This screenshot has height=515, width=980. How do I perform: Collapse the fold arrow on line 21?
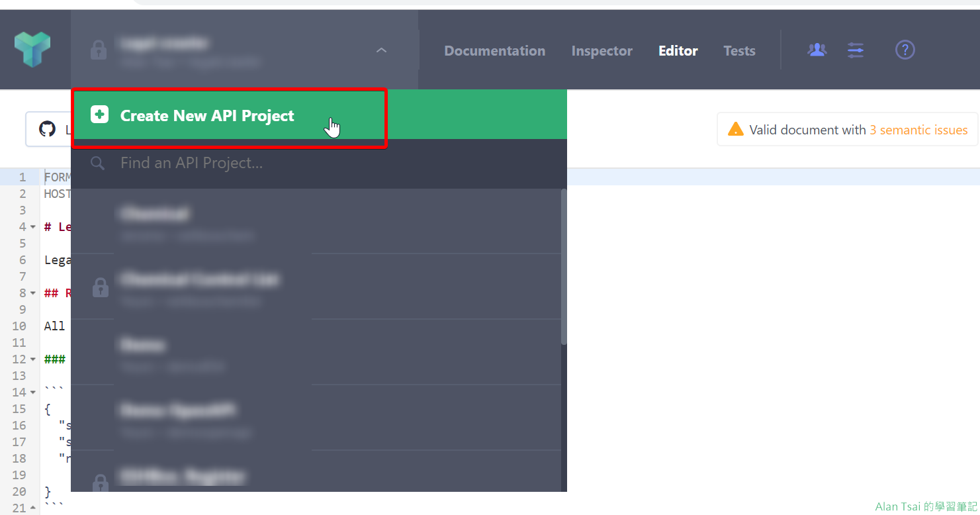click(x=33, y=508)
